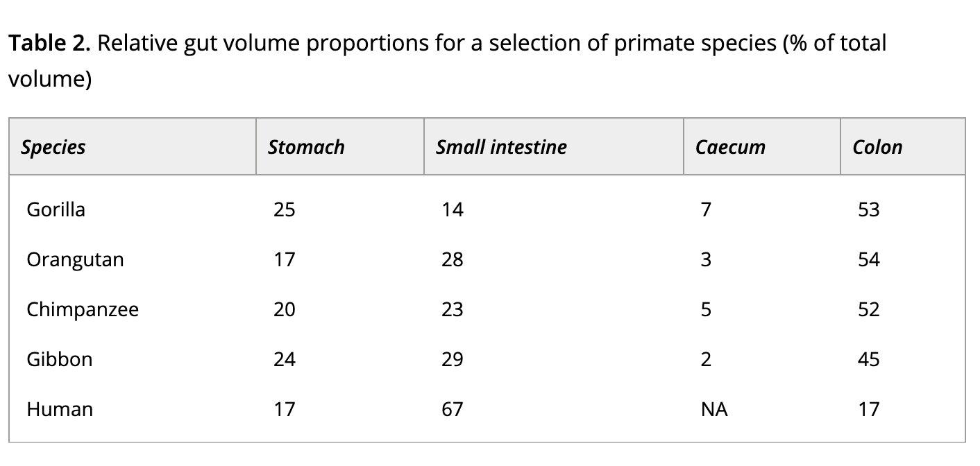This screenshot has height=466, width=980.
Task: Click Orangutan's small intestine value 28
Action: (452, 259)
